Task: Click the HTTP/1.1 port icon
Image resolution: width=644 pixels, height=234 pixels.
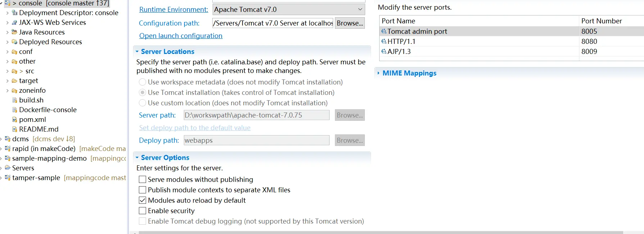Action: point(384,41)
